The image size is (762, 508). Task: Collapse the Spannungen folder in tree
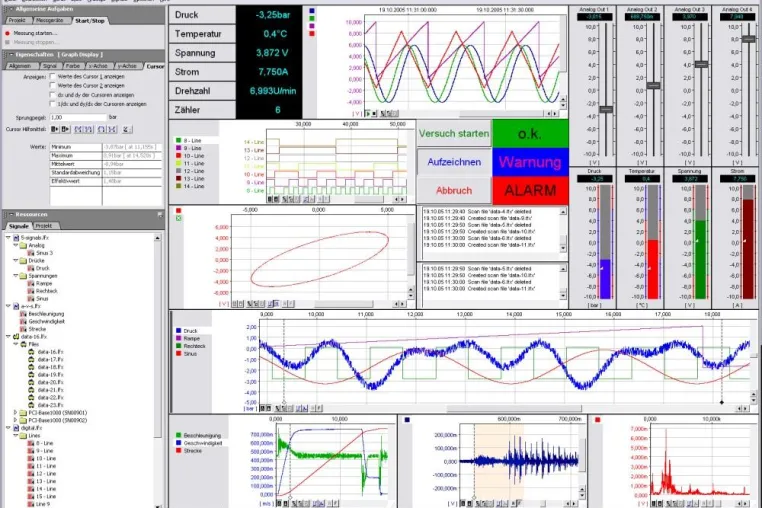pos(16,276)
